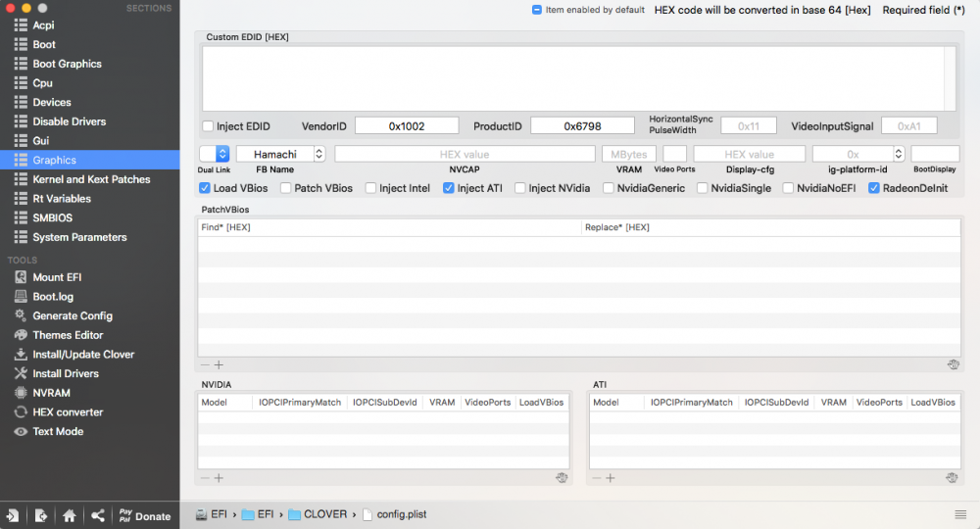Enable the Inject EDID checkbox
This screenshot has height=529, width=980.
(208, 126)
